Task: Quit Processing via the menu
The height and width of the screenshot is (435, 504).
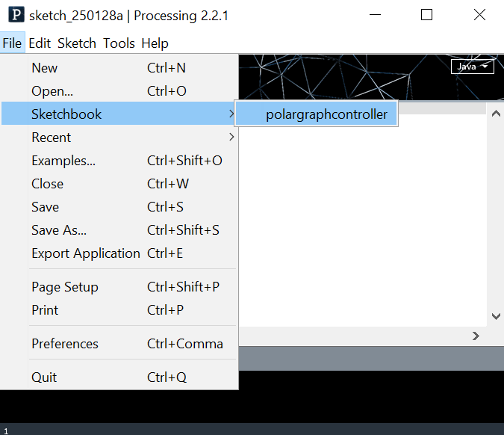Action: pyautogui.click(x=119, y=377)
